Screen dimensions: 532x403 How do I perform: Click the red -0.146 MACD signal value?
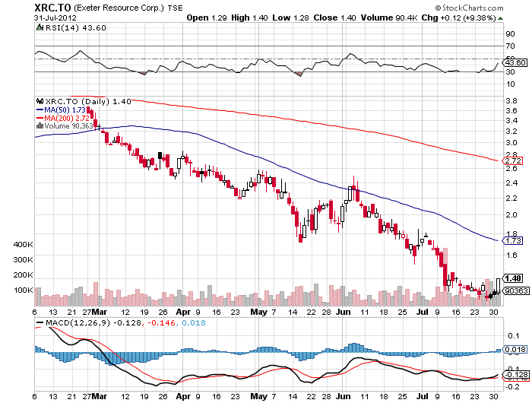point(161,322)
